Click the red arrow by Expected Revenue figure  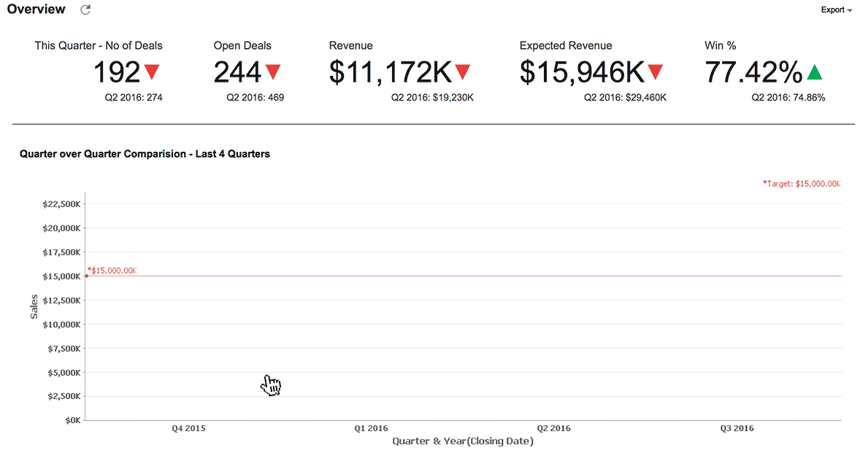[654, 72]
